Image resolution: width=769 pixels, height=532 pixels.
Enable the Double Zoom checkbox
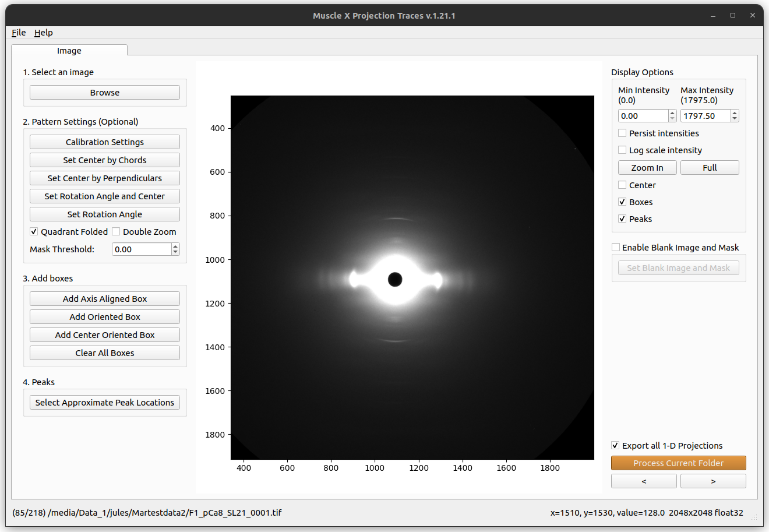click(116, 232)
